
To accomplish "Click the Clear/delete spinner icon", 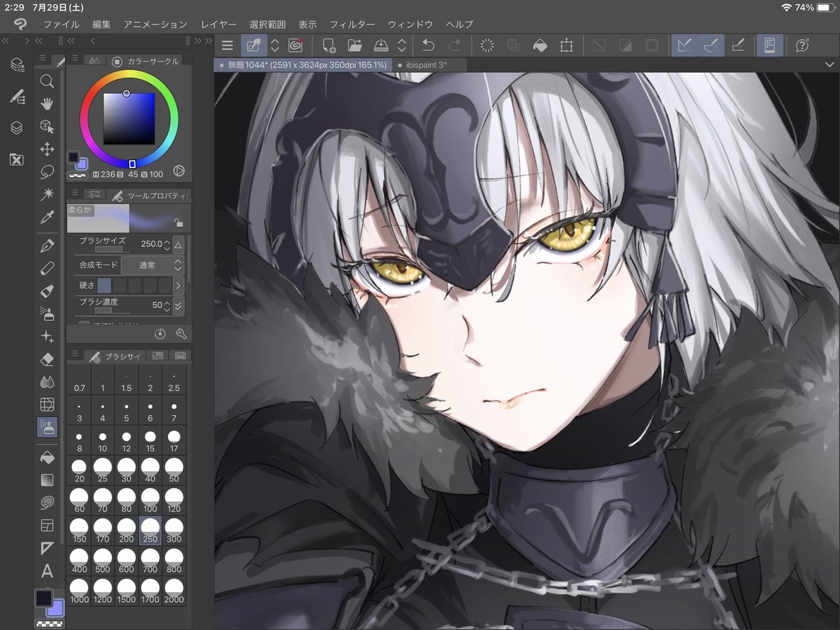I will [486, 45].
